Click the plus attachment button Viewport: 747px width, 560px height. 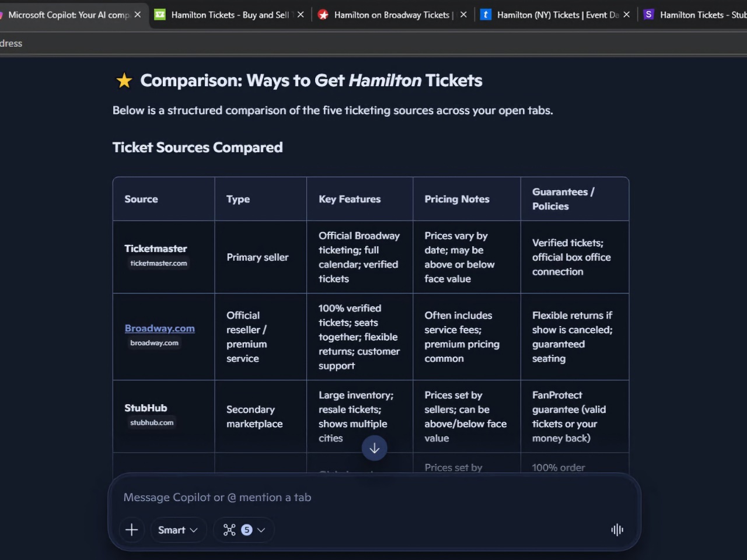(132, 530)
